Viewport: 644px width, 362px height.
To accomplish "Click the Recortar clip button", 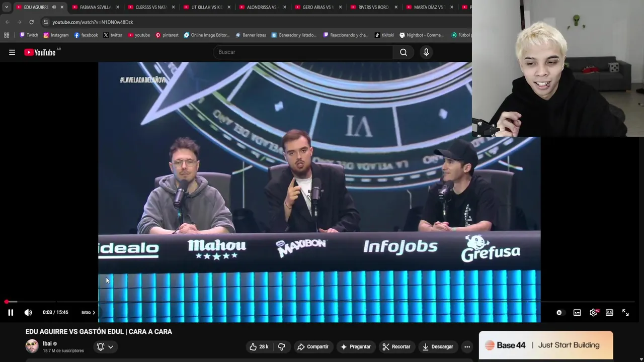I will (x=396, y=346).
